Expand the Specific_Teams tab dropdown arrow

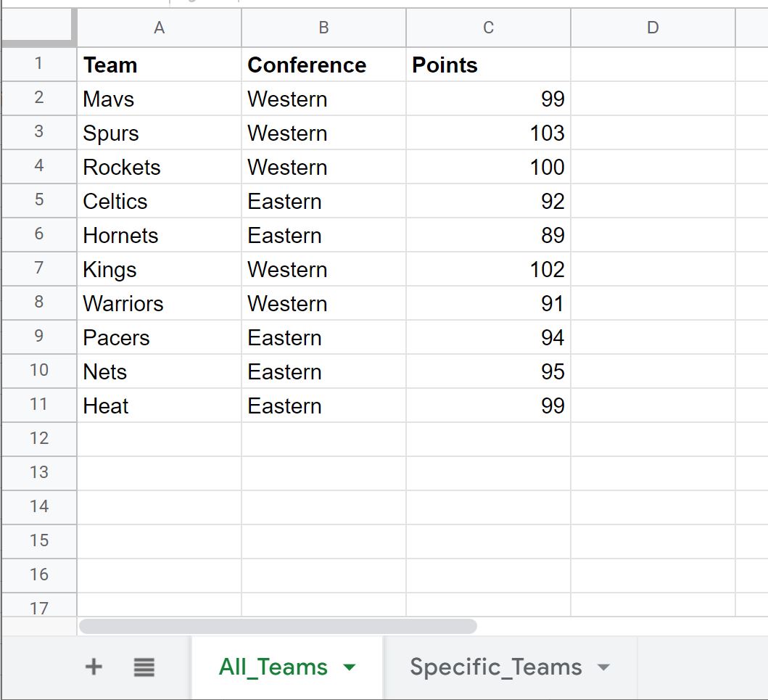click(x=604, y=667)
